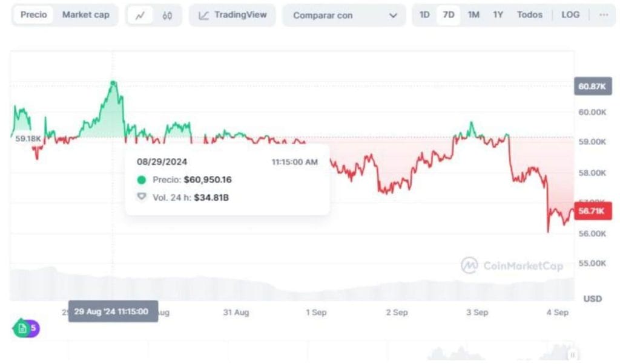Viewport: 620px width, 364px height.
Task: Select the line chart icon
Action: click(x=140, y=16)
